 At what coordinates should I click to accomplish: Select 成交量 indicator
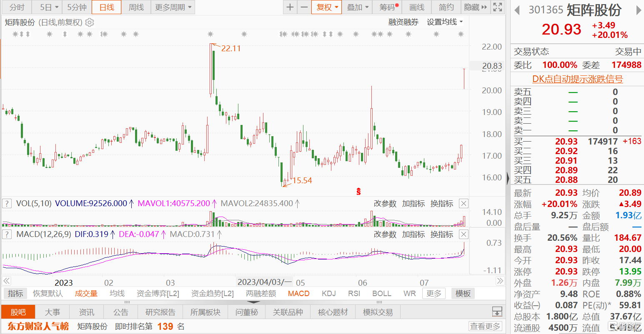[x=86, y=294]
